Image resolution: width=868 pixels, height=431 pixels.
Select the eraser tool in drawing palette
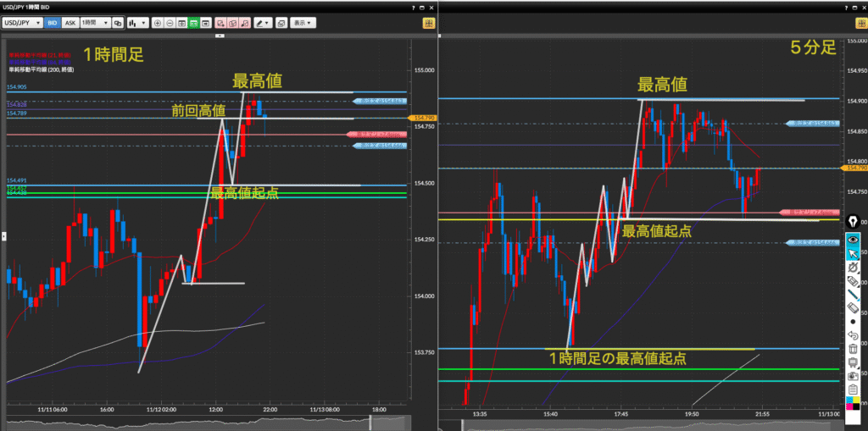(854, 307)
